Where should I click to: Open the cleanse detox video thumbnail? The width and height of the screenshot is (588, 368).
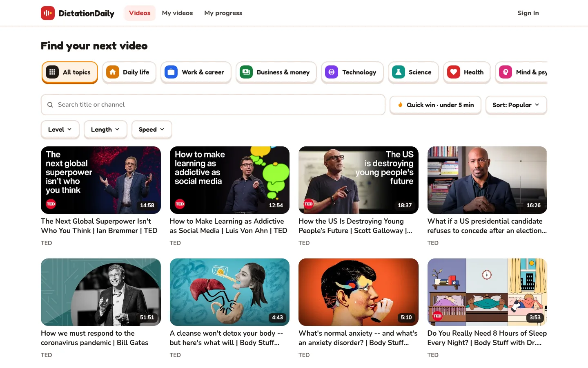229,292
